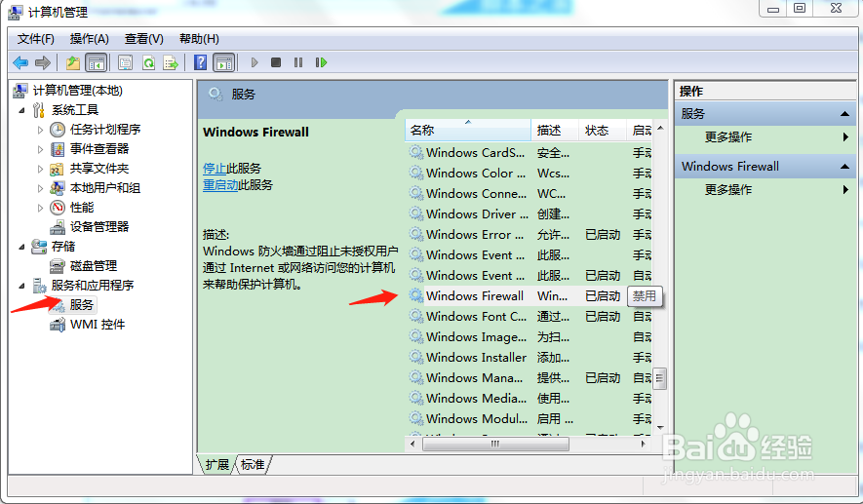Open Help with the question mark icon
863x504 pixels.
coord(200,62)
